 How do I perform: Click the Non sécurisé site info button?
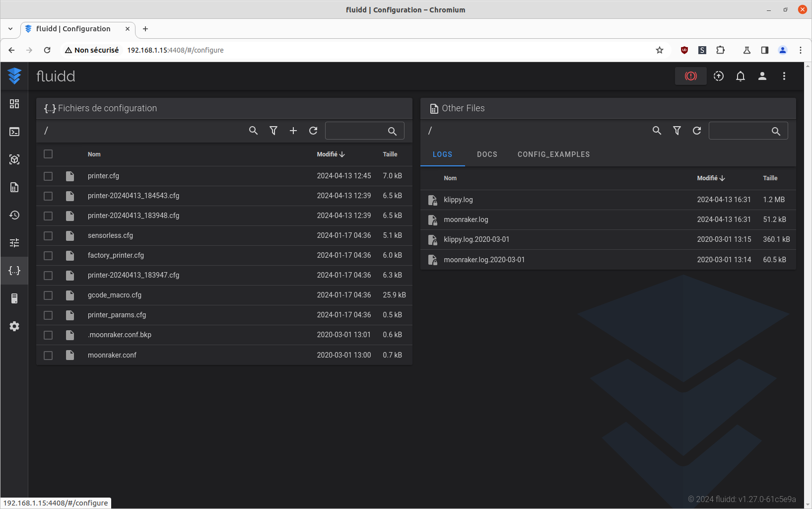click(x=92, y=50)
